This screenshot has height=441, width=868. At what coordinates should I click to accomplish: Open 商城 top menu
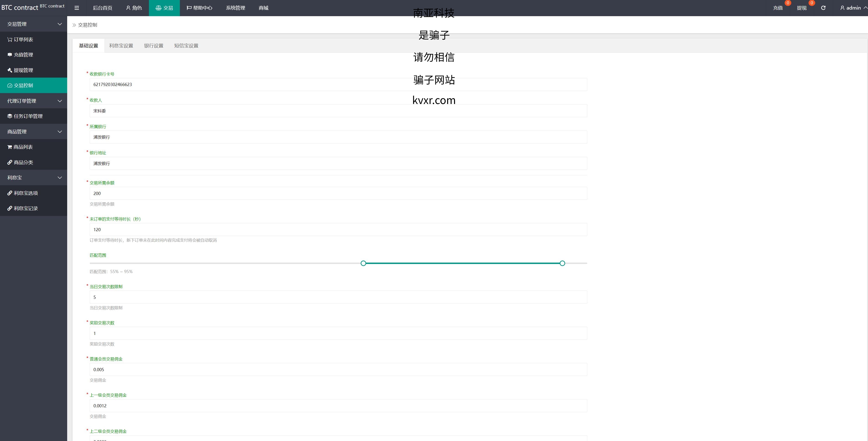pyautogui.click(x=263, y=8)
